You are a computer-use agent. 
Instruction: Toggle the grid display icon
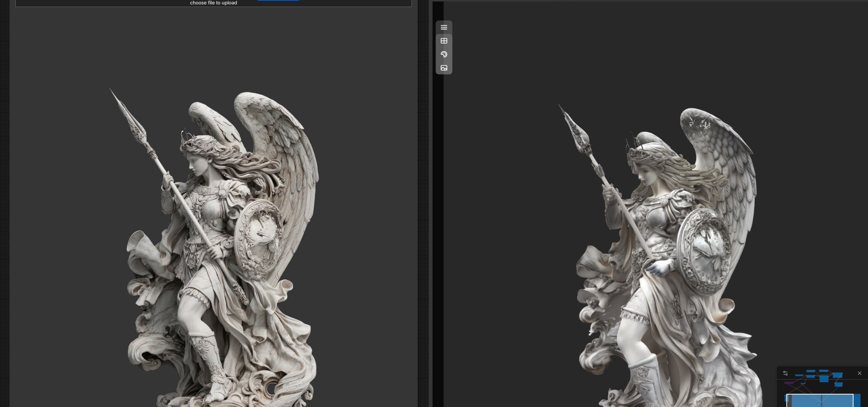pos(444,41)
